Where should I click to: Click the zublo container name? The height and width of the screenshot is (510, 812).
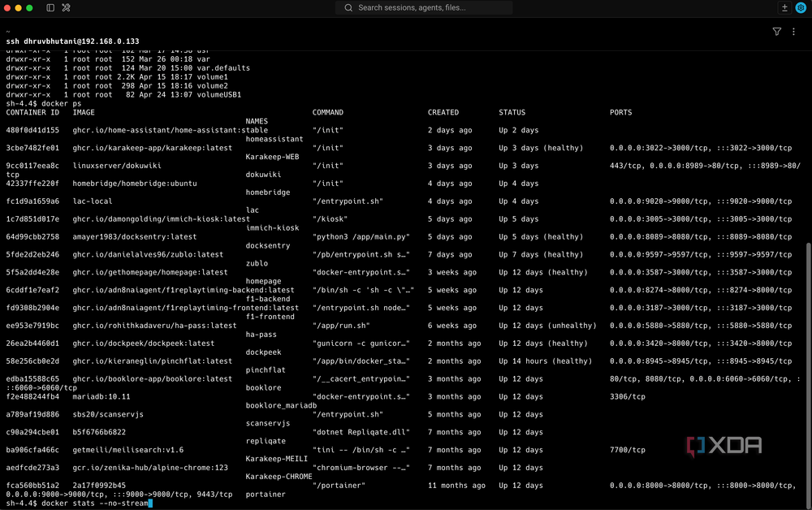(x=257, y=263)
